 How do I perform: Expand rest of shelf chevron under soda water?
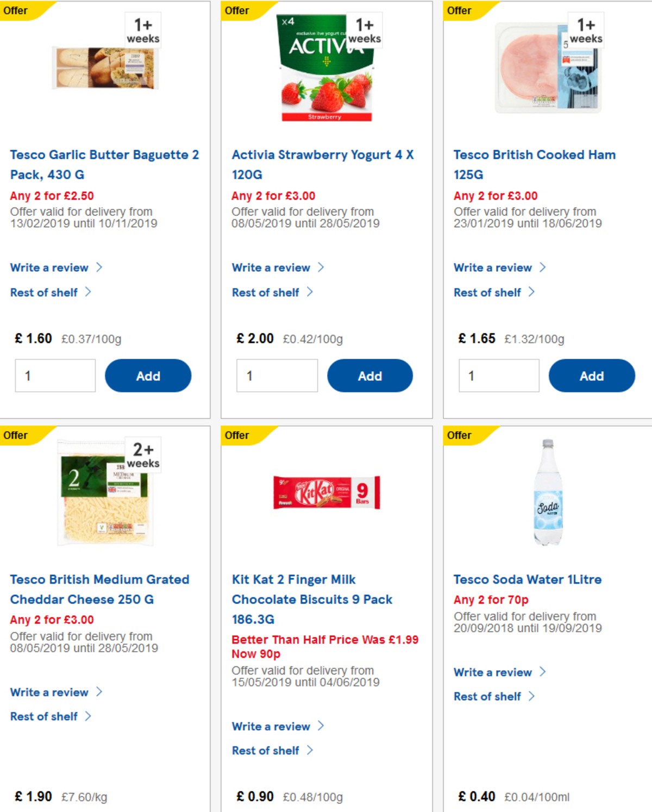click(x=532, y=696)
